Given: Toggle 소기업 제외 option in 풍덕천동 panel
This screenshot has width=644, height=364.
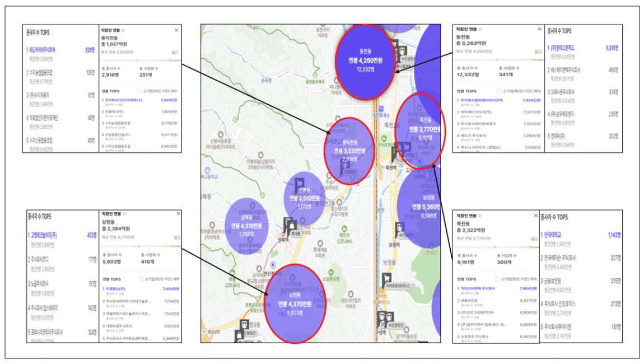Looking at the screenshot, I should click(139, 91).
